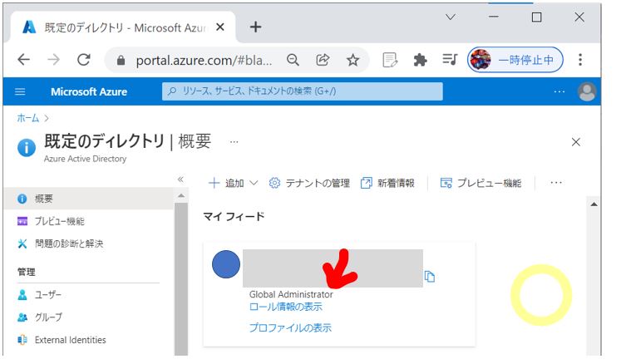The height and width of the screenshot is (364, 621).
Task: Go back to previous page in browser
Action: pos(24,60)
